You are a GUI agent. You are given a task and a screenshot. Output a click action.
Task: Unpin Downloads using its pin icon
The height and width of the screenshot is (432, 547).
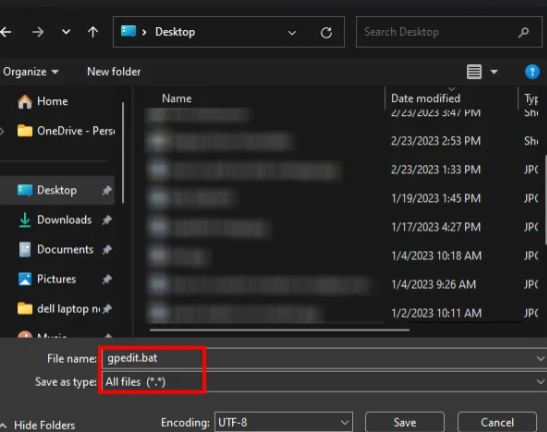(x=107, y=220)
